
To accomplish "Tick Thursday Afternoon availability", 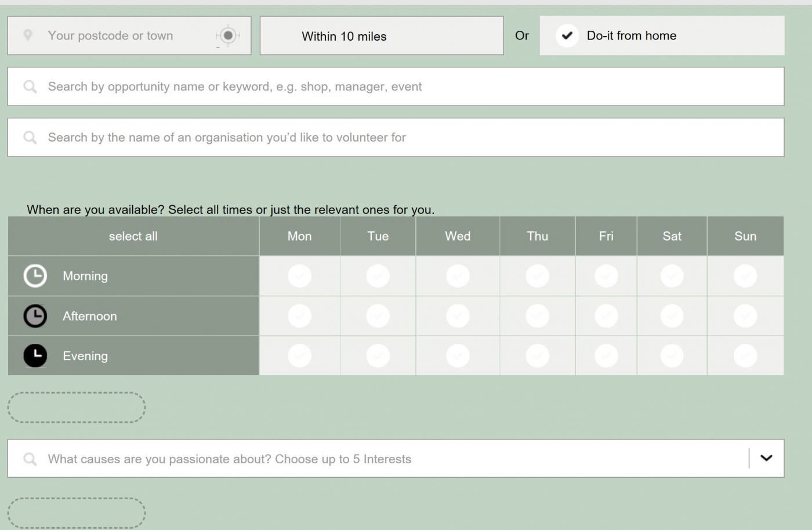I will point(538,316).
